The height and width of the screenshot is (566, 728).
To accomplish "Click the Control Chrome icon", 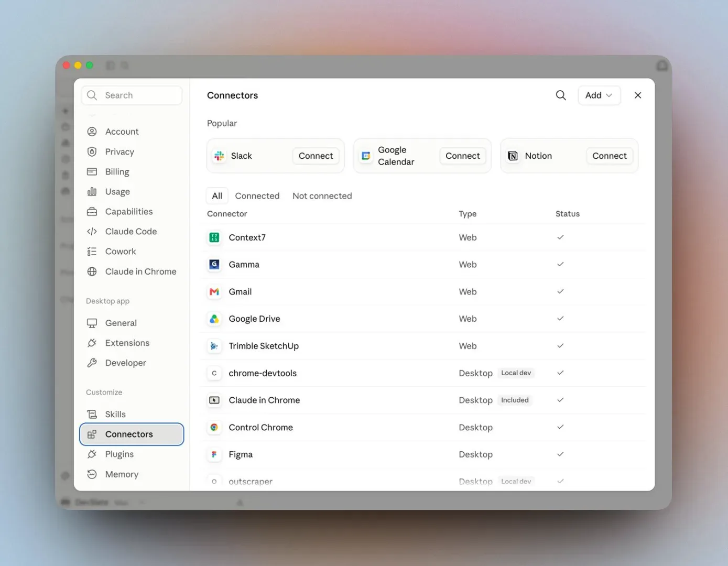I will pyautogui.click(x=214, y=427).
